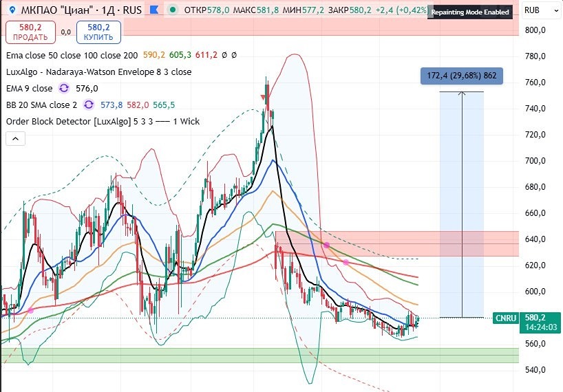
Task: Click the BB lower value 565,5
Action: pyautogui.click(x=164, y=105)
